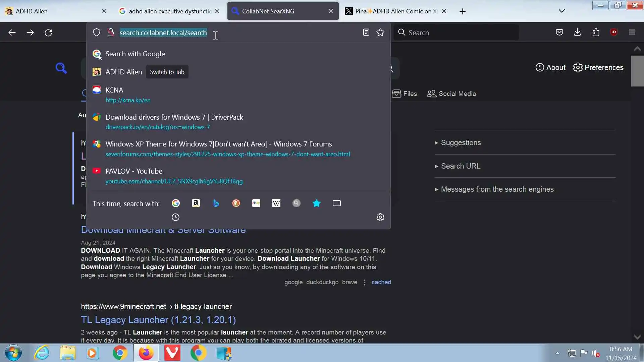644x362 pixels.
Task: Click the Reader View icon in address bar
Action: (366, 33)
